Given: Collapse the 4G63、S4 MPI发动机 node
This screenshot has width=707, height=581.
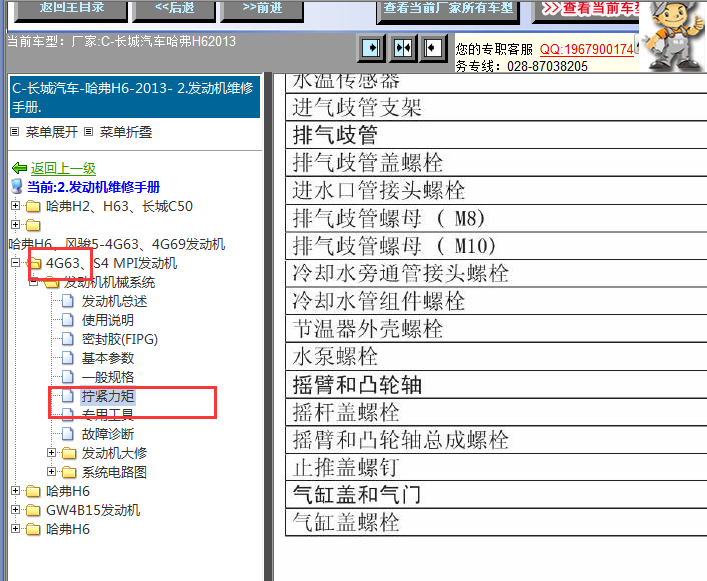Looking at the screenshot, I should 15,262.
